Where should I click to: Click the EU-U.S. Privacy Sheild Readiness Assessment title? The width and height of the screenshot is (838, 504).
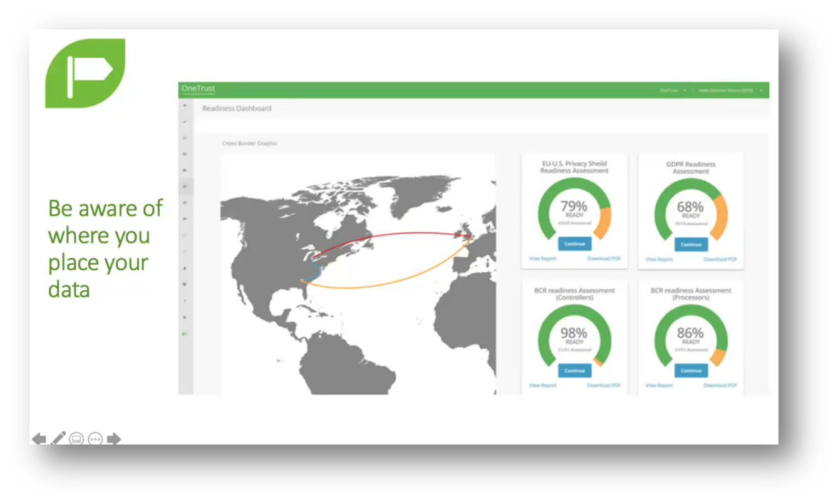pos(574,167)
